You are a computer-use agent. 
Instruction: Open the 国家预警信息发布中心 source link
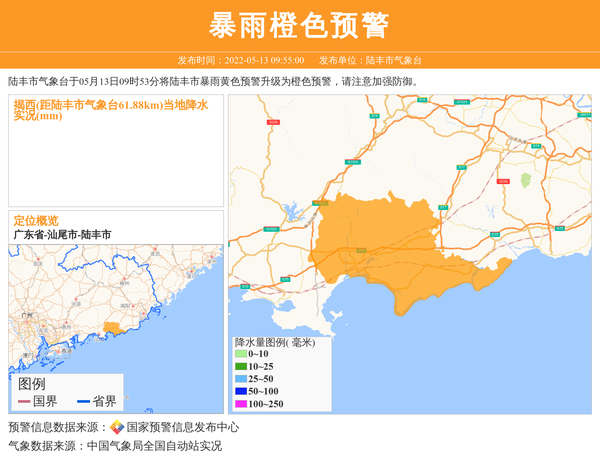(x=175, y=427)
